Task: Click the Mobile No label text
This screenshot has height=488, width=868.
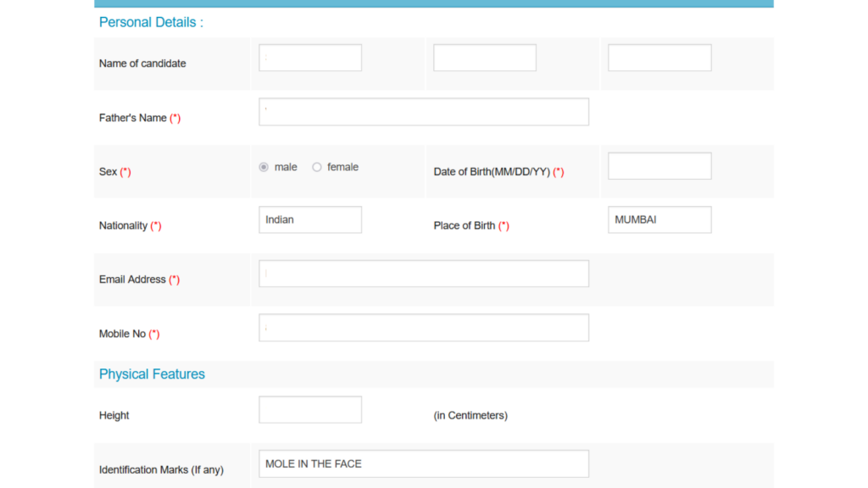Action: click(122, 334)
